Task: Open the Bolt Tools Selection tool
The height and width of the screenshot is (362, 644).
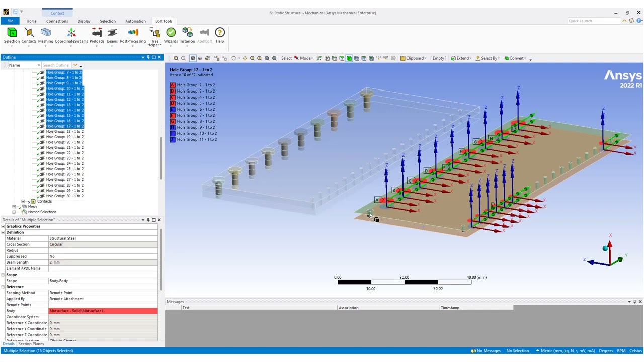Action: 12,36
